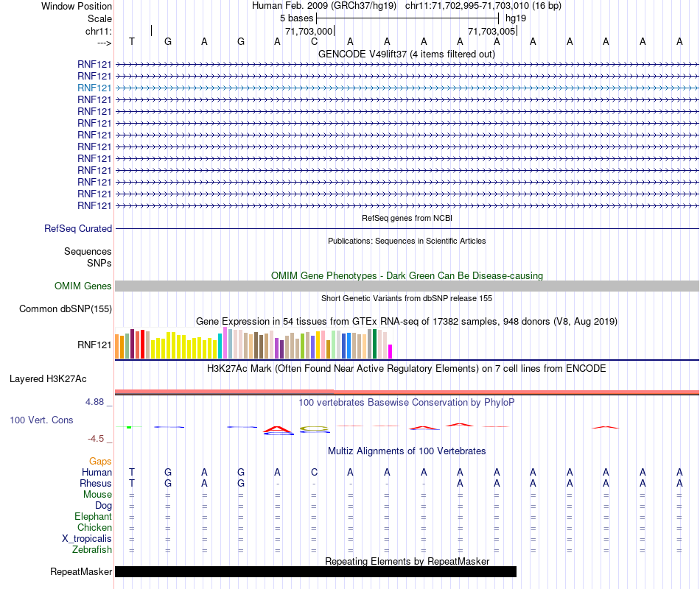Viewport: 700px width, 589px height.
Task: Click RNF121 label beside the GTEx bar chart
Action: pos(94,345)
